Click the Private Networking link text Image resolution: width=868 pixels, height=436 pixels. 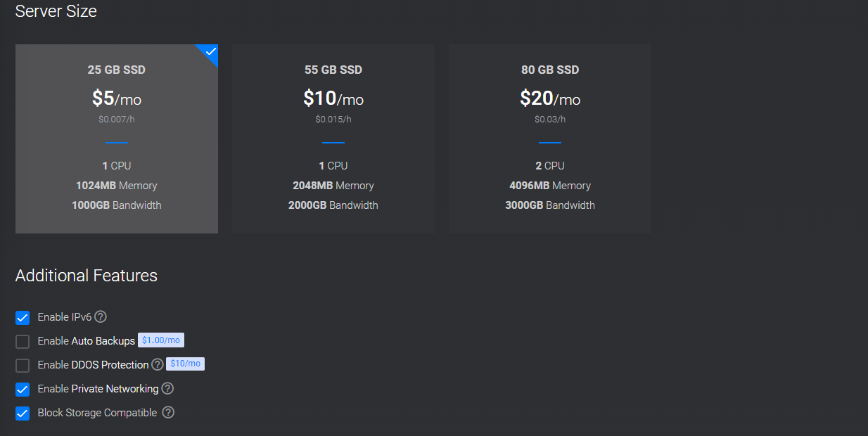pos(115,389)
